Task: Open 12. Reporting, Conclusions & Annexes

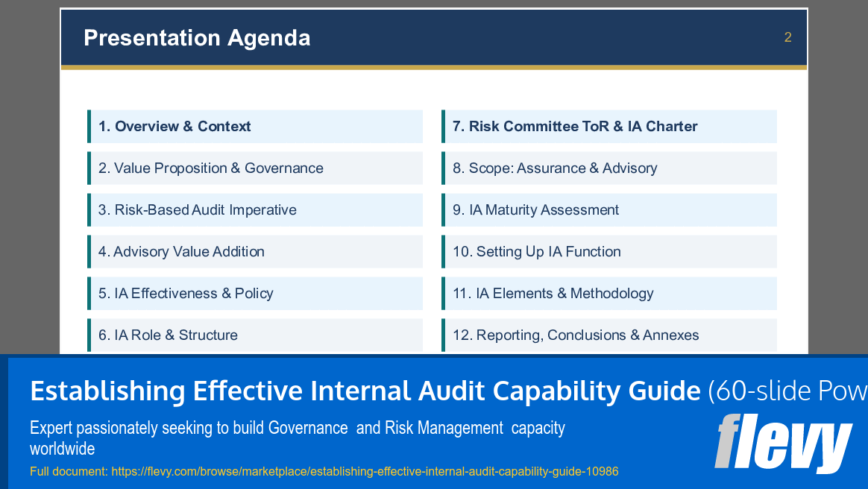Action: coord(609,335)
